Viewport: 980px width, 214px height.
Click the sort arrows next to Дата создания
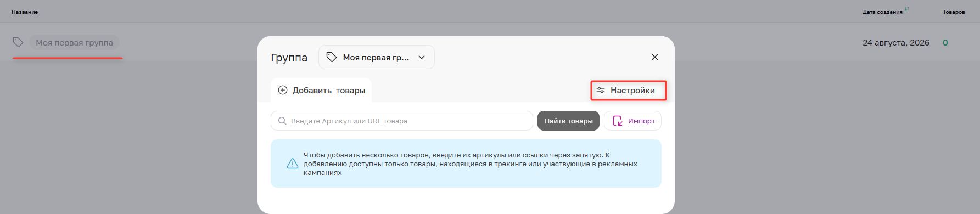tap(907, 9)
